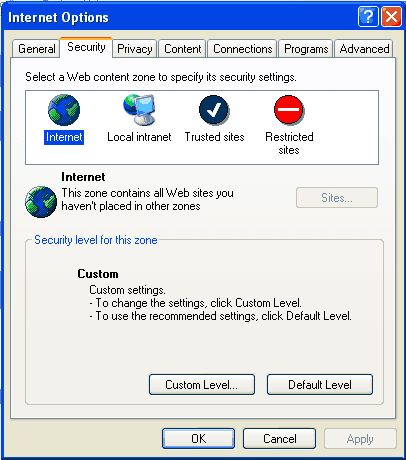406x460 pixels.
Task: Choose the Trusted sites checkmark icon
Action: click(214, 110)
